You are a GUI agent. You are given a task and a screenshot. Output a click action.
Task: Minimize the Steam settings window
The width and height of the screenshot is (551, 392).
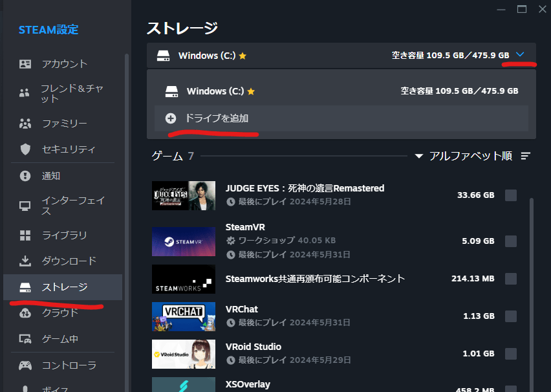tap(501, 10)
